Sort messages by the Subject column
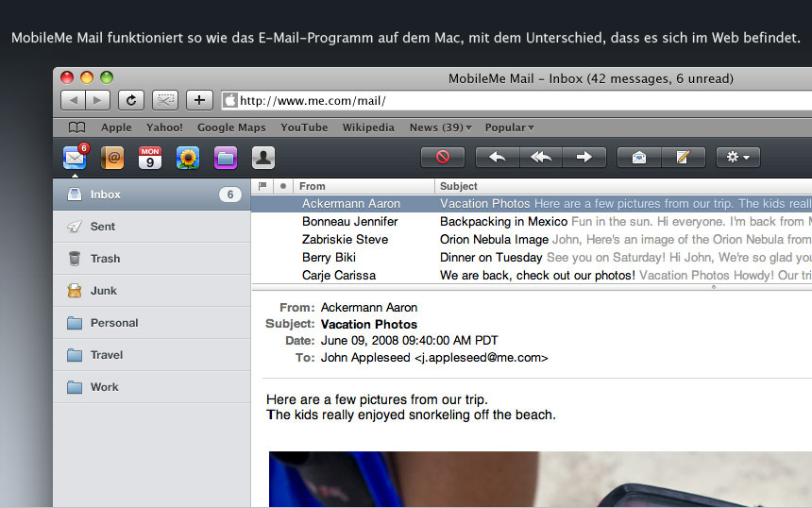This screenshot has width=812, height=508. click(623, 186)
